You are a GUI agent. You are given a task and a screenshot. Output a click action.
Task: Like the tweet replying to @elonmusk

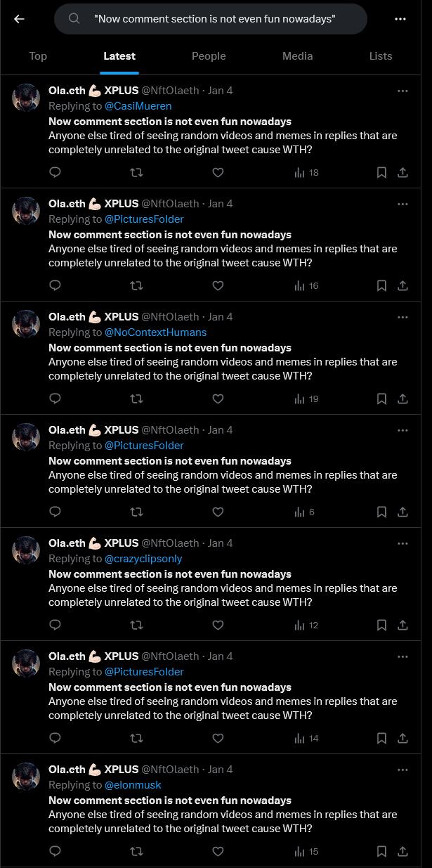[218, 851]
